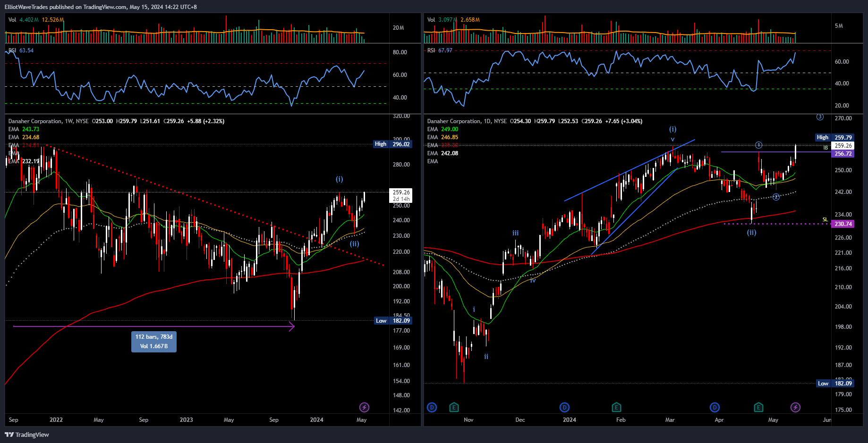Select the (i) wave label above the daily chart peak
Image resolution: width=868 pixels, height=443 pixels.
pyautogui.click(x=672, y=129)
